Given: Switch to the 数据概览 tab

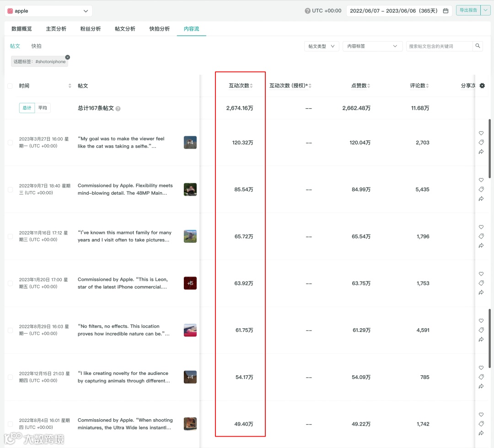Looking at the screenshot, I should tap(22, 29).
